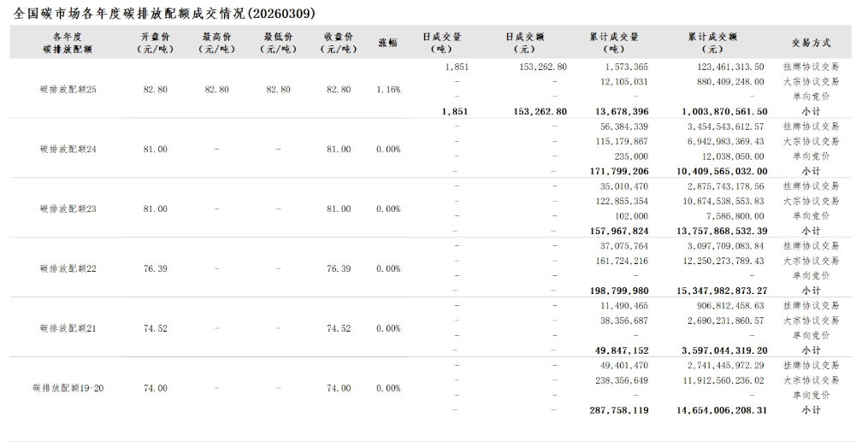
Task: Click the 开盘价 column header
Action: [156, 43]
